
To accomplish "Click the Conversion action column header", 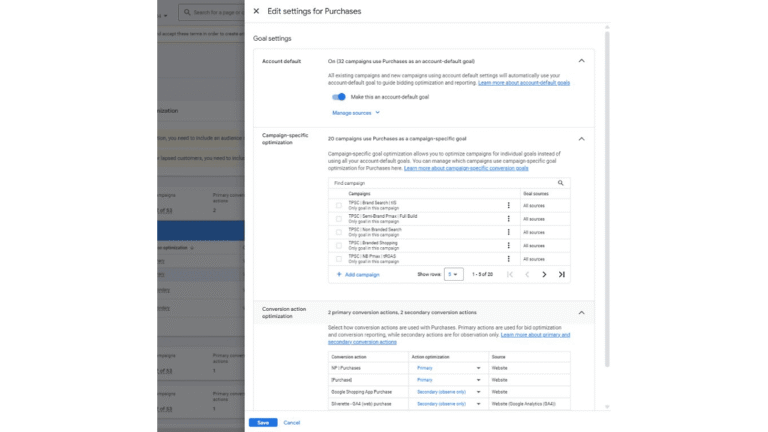I will tap(349, 357).
